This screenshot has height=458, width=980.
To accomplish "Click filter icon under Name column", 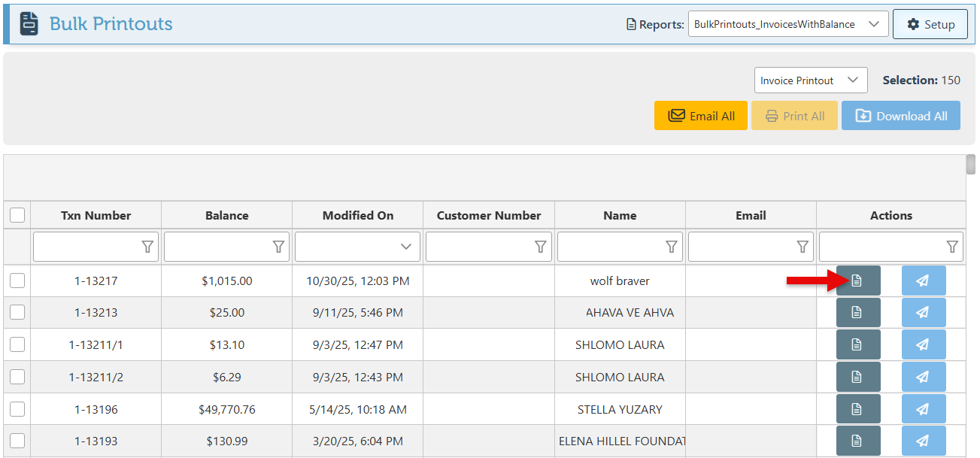I will 672,247.
